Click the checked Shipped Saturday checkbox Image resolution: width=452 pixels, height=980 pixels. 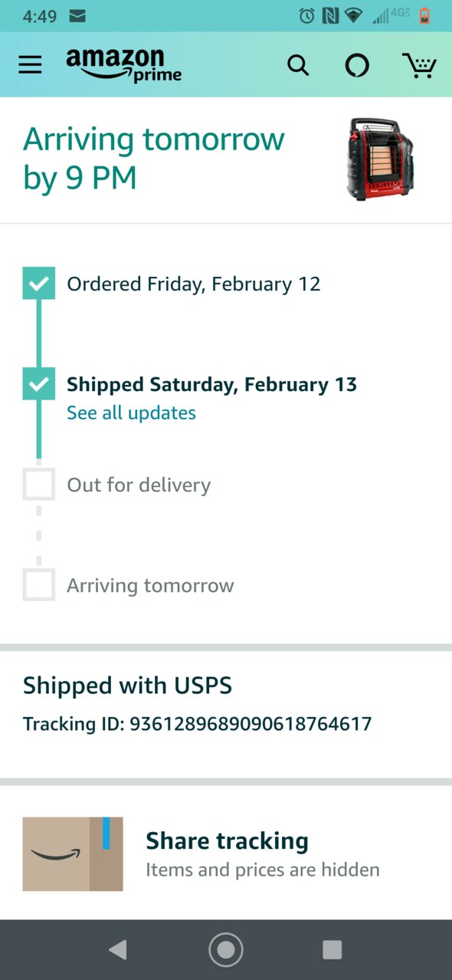[38, 384]
